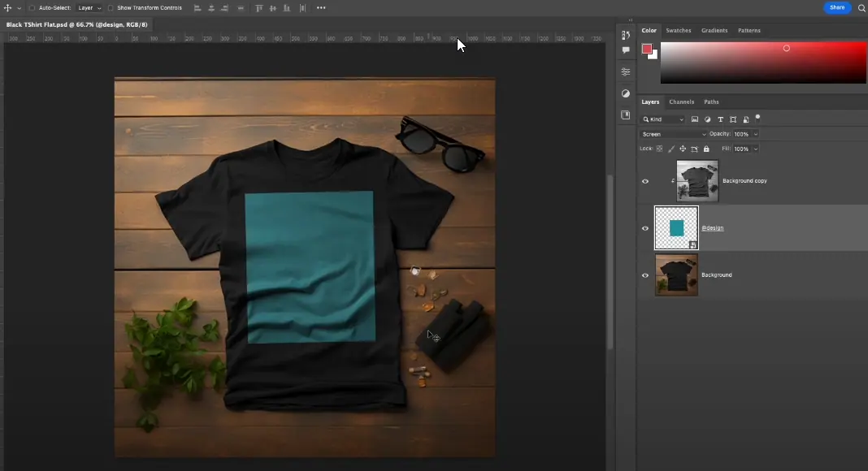Open more options in the options bar
The width and height of the screenshot is (868, 471).
(321, 8)
